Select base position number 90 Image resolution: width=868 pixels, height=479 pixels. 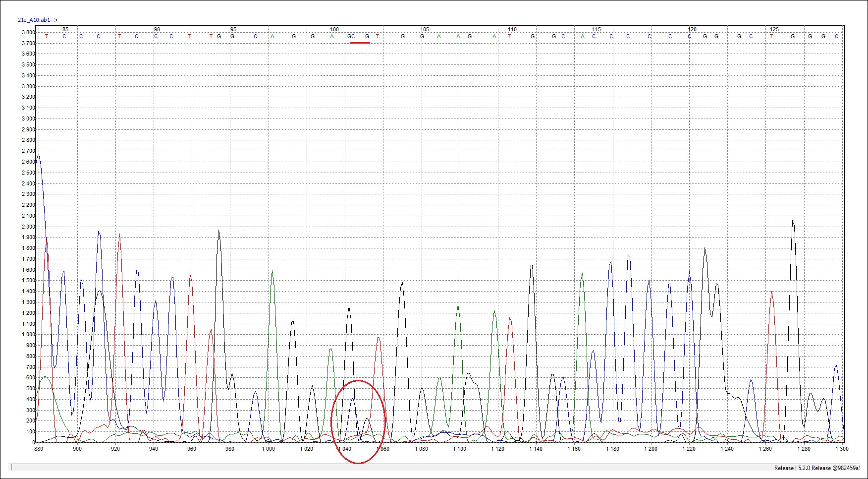coord(157,30)
